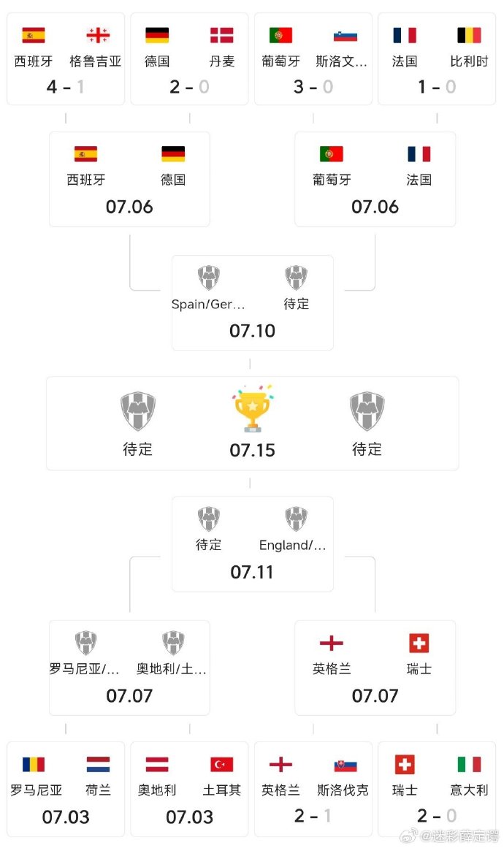Viewport: 504px width, 848px height.
Task: Click the gold trophy icon
Action: tap(253, 409)
